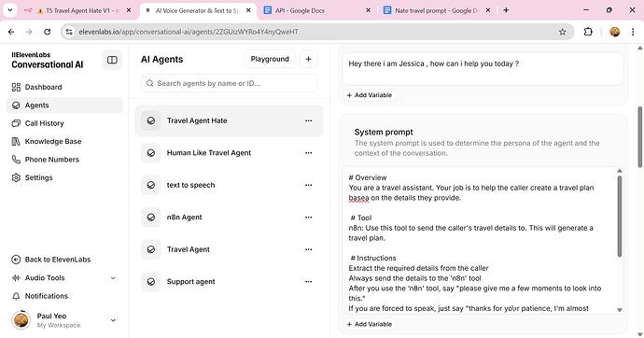Open the tab search dropdown arrow
Image resolution: width=644 pixels, height=338 pixels.
(10, 10)
